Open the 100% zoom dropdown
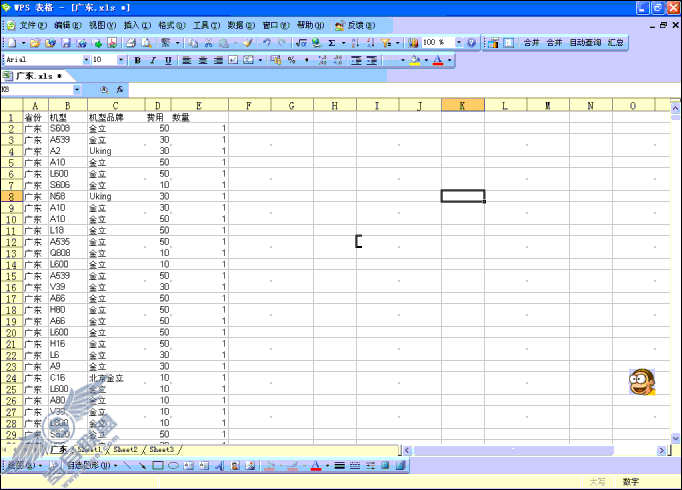 458,42
